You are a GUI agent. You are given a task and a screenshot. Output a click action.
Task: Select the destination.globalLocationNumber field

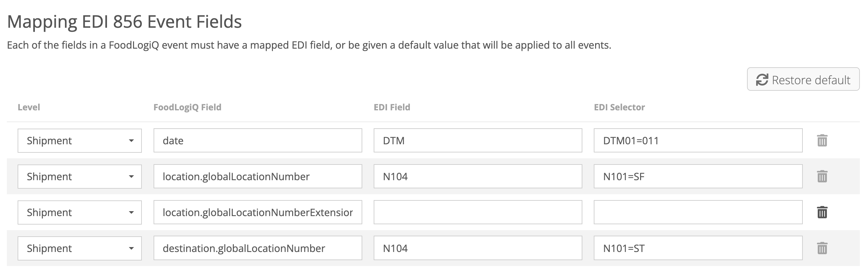258,248
